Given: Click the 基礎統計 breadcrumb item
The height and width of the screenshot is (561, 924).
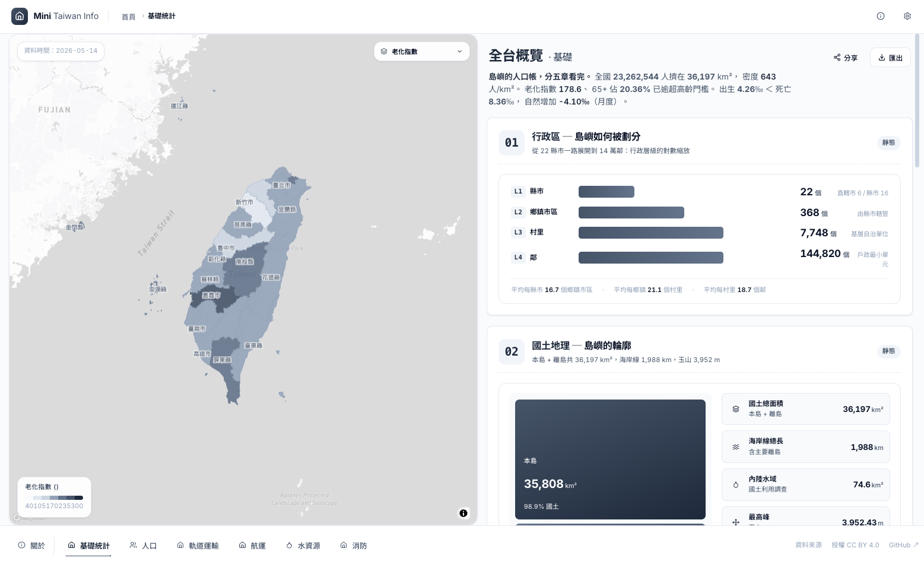Looking at the screenshot, I should click(161, 16).
